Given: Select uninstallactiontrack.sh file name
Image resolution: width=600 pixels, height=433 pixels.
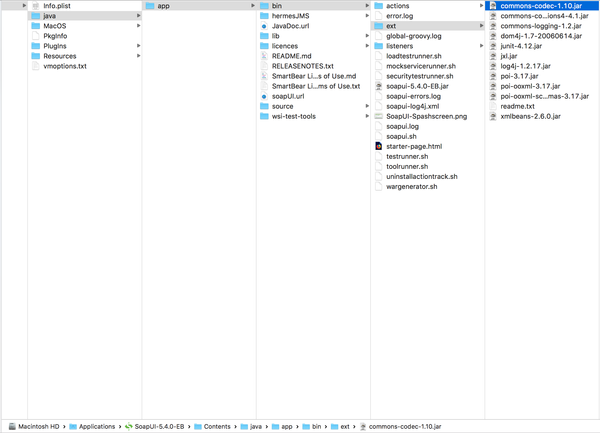Looking at the screenshot, I should [x=422, y=176].
